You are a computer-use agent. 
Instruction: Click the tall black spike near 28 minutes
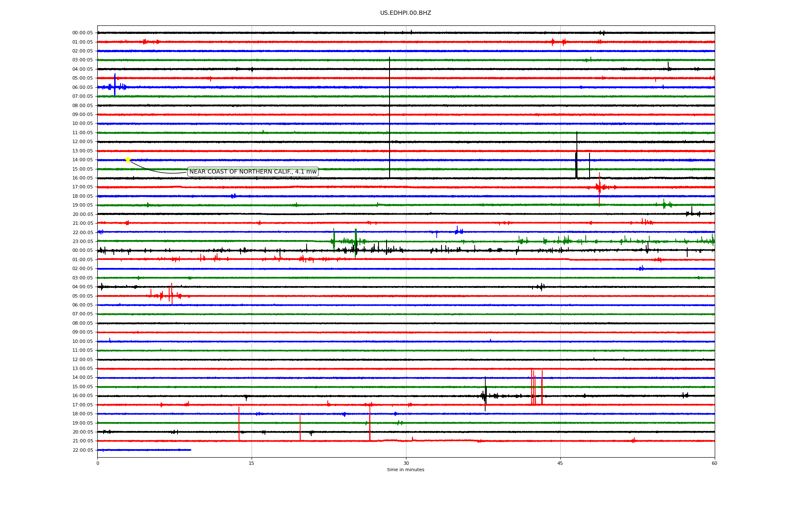tap(390, 119)
